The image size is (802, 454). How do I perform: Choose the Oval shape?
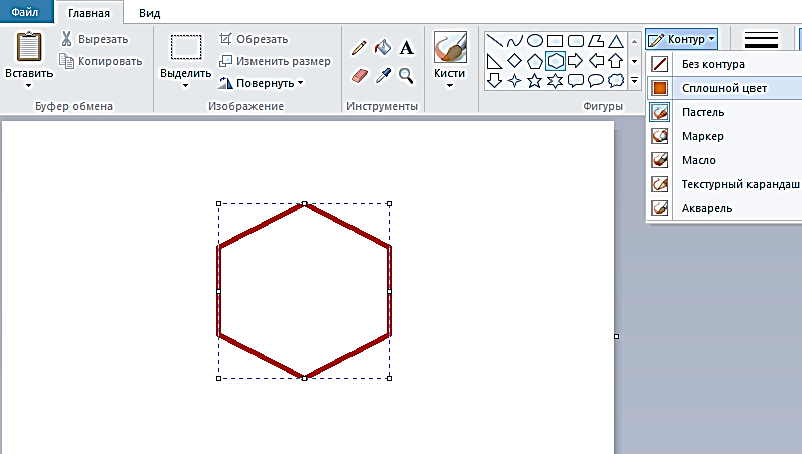pos(534,41)
